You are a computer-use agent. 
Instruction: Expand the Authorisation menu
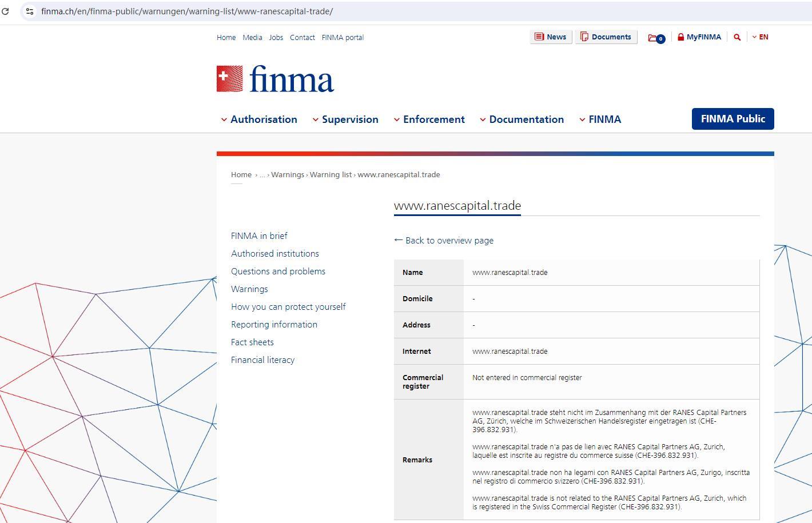(x=259, y=119)
